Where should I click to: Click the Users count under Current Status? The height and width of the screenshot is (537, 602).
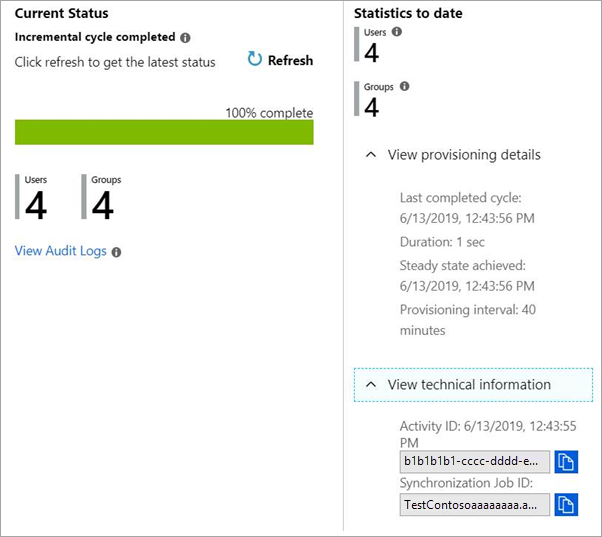[x=36, y=205]
